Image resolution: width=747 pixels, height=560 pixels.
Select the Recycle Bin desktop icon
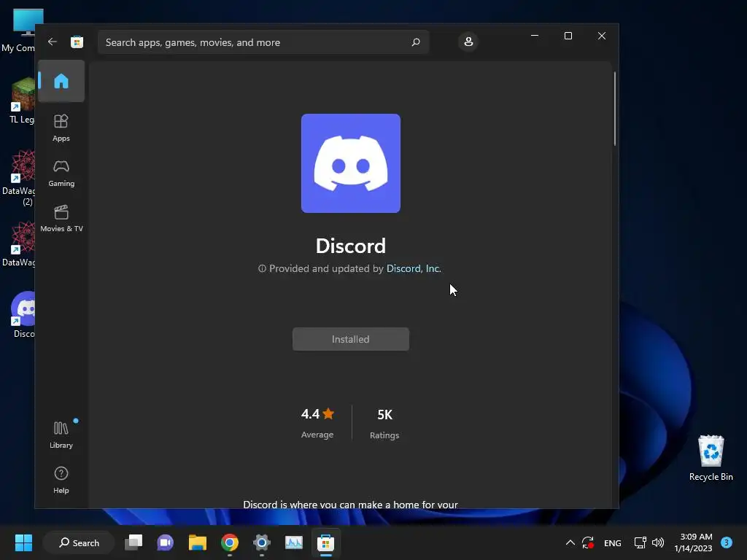[711, 458]
